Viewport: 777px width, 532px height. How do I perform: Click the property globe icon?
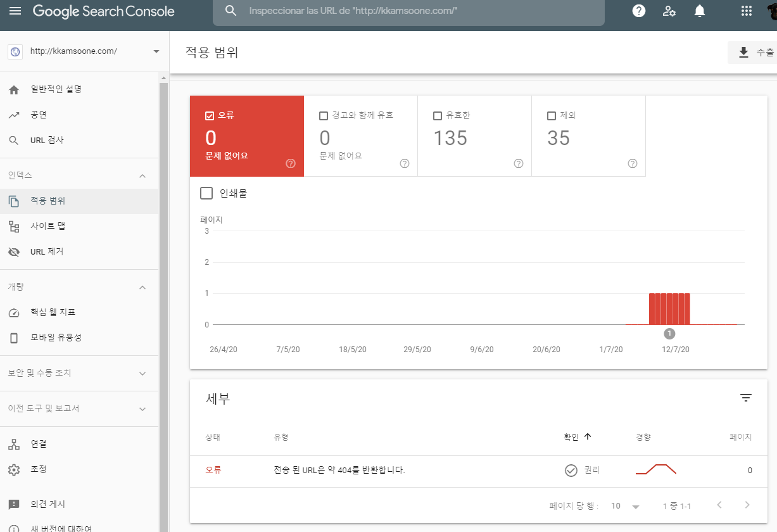15,51
